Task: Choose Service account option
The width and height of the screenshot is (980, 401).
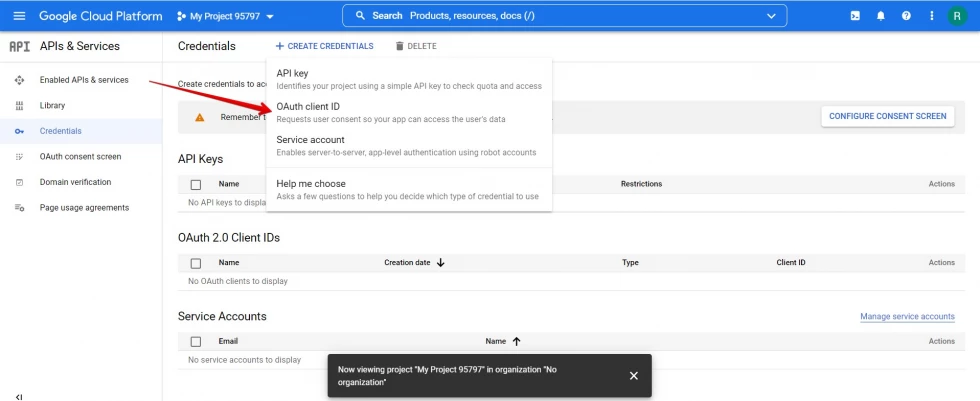Action: coord(409,146)
